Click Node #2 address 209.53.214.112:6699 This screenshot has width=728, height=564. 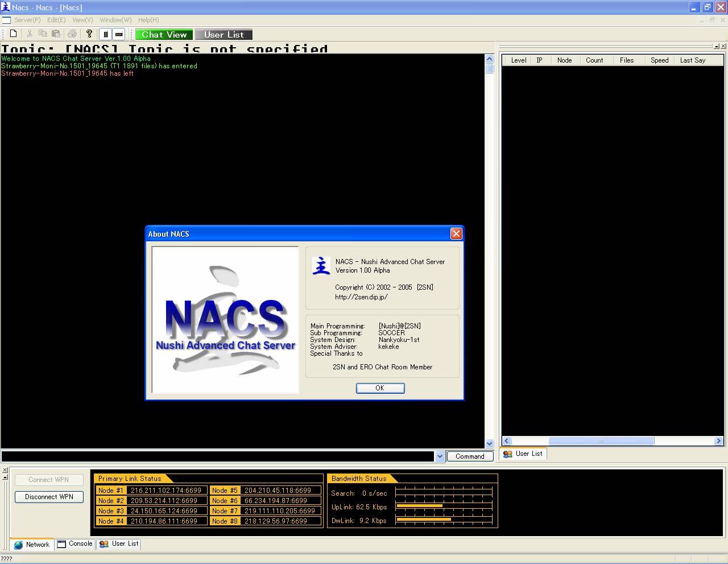coord(166,501)
